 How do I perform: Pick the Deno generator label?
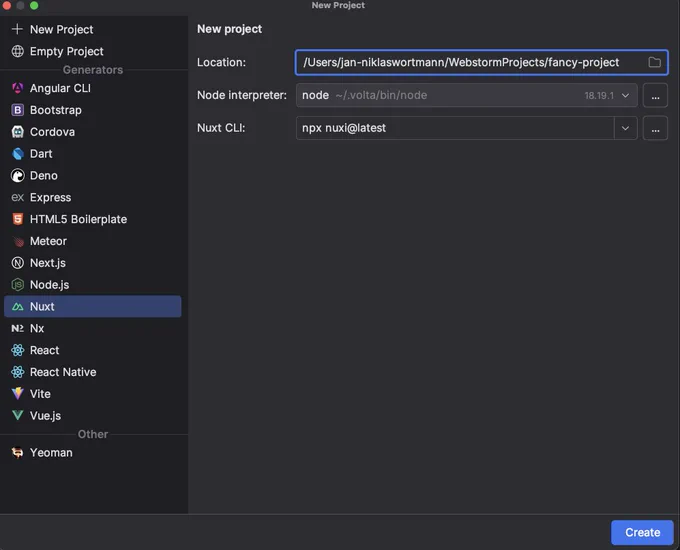(x=43, y=176)
